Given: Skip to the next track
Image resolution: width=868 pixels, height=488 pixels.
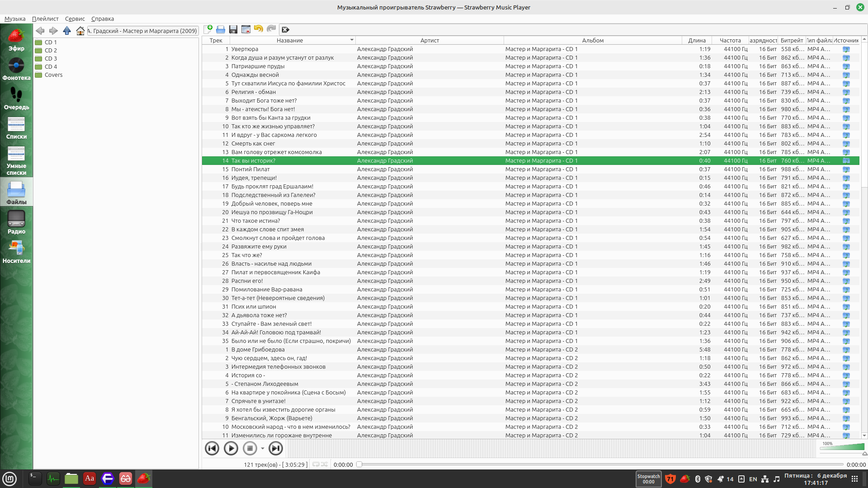Looking at the screenshot, I should pos(275,448).
